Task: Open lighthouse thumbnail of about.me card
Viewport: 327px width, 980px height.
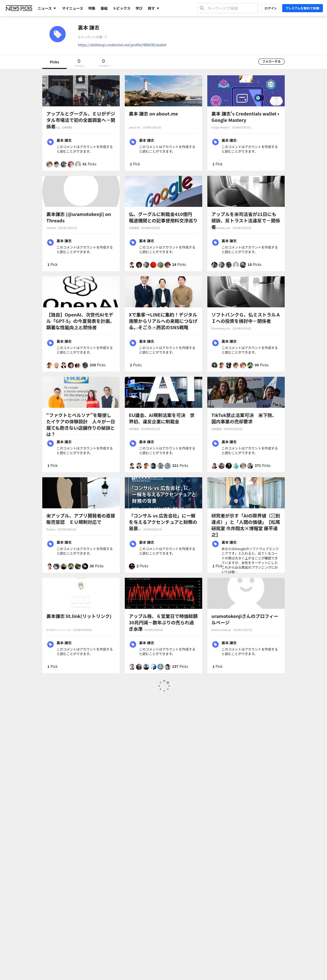Action: pyautogui.click(x=163, y=91)
